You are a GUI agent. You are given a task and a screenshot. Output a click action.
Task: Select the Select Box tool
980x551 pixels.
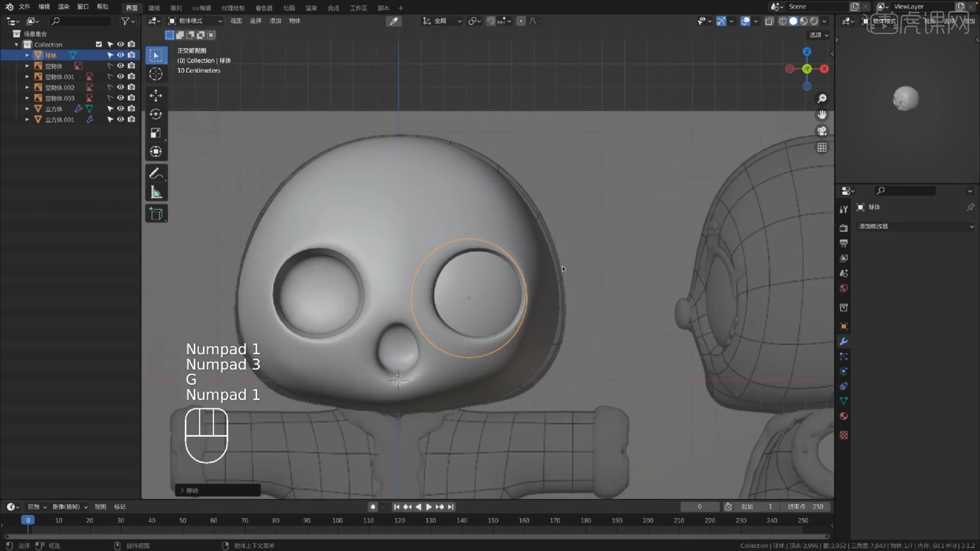156,55
